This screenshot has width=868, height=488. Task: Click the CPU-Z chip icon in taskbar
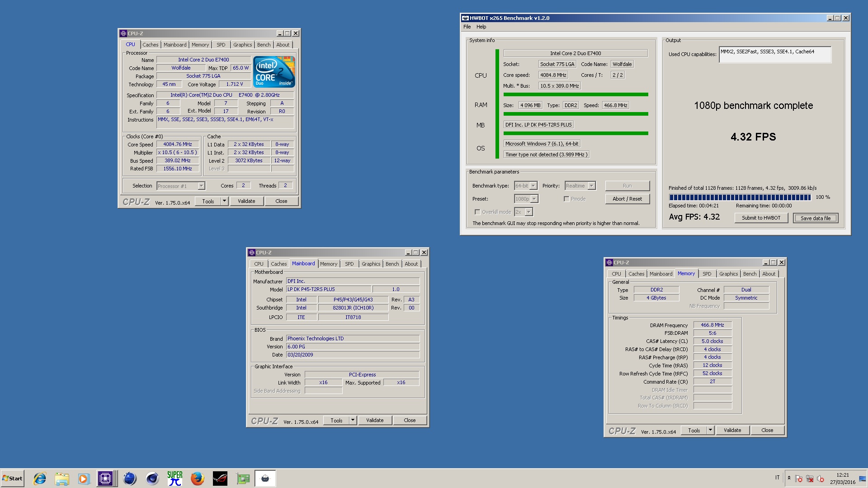click(x=105, y=479)
